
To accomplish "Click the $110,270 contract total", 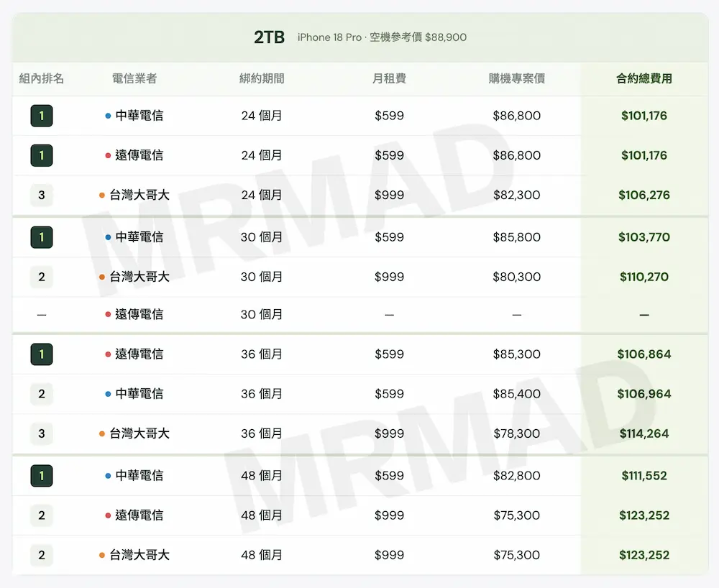I will click(644, 277).
